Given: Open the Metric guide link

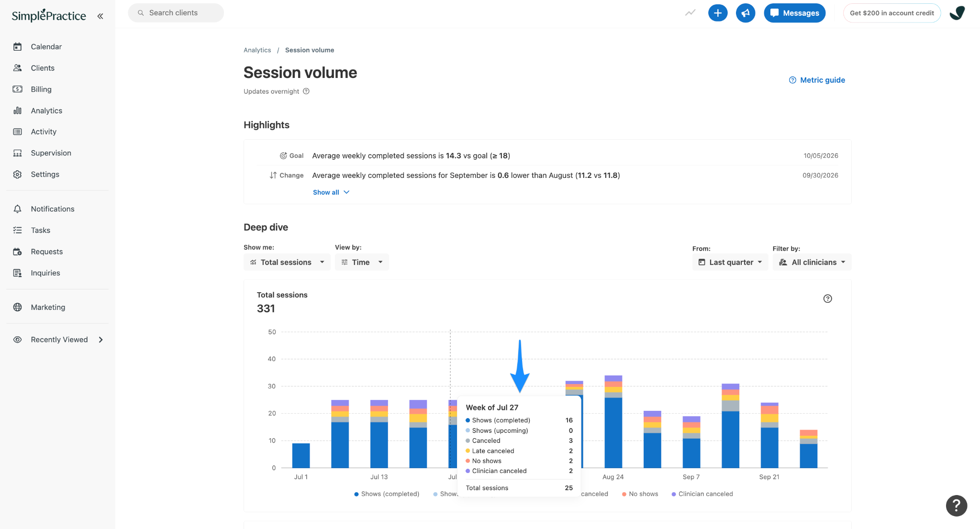Looking at the screenshot, I should (817, 80).
